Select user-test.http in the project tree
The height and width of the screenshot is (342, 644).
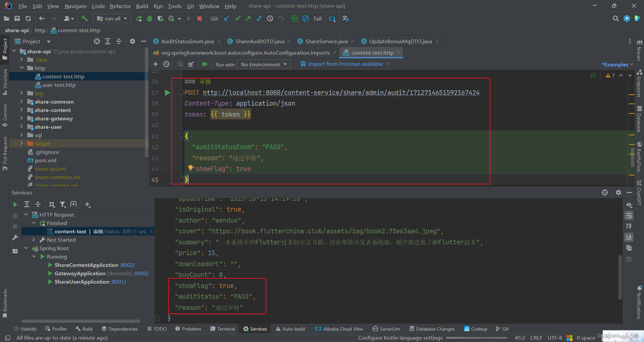[x=59, y=85]
